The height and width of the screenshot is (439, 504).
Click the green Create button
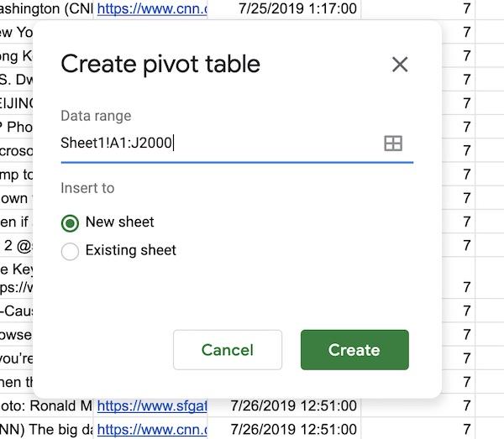[x=354, y=350]
